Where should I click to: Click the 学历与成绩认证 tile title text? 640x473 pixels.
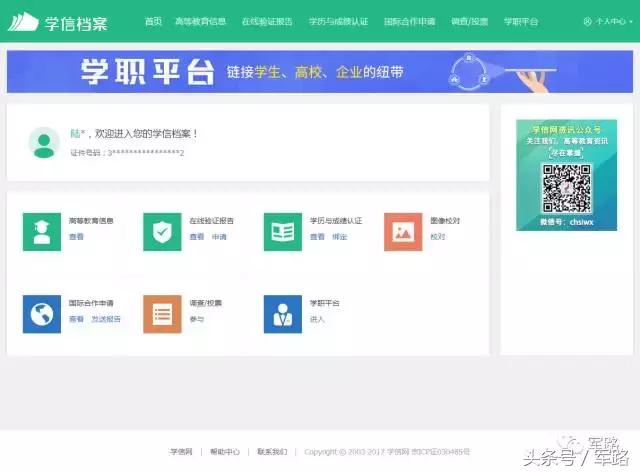coord(336,221)
